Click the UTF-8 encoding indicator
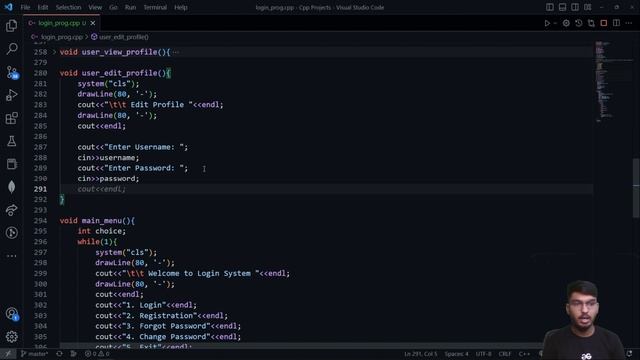Viewport: 640px width, 360px height. click(x=484, y=354)
